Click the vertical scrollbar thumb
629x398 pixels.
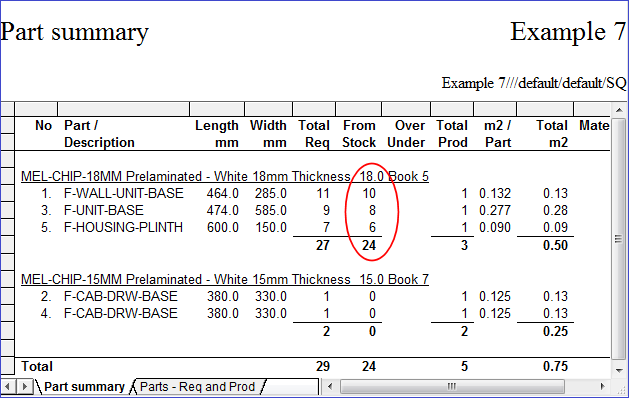point(619,238)
